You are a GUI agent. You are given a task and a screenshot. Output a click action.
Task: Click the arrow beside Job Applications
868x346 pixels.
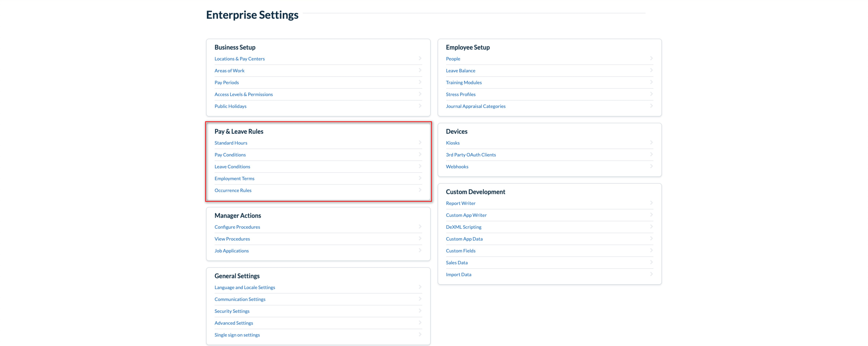[420, 250]
